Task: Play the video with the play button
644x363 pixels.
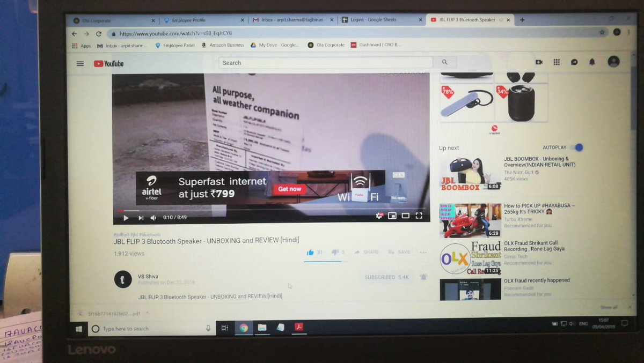Action: click(126, 218)
